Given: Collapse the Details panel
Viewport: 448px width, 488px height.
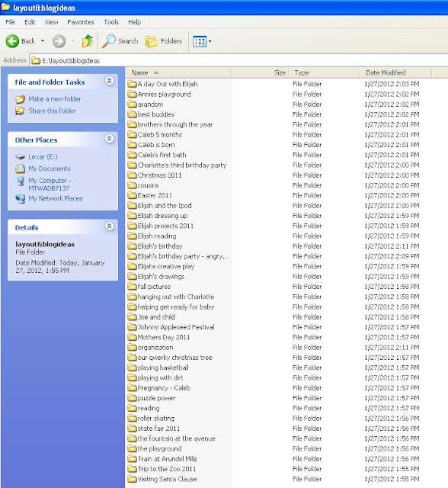Looking at the screenshot, I should [109, 226].
